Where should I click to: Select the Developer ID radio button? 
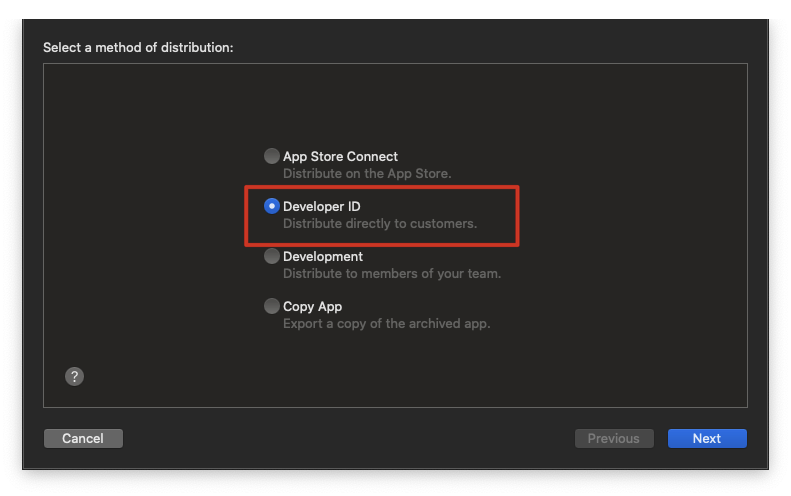click(271, 206)
